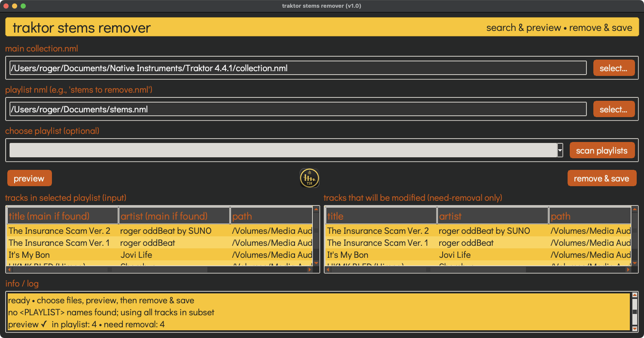644x338 pixels.
Task: Select 'It's My Bon' in input table
Action: [29, 255]
